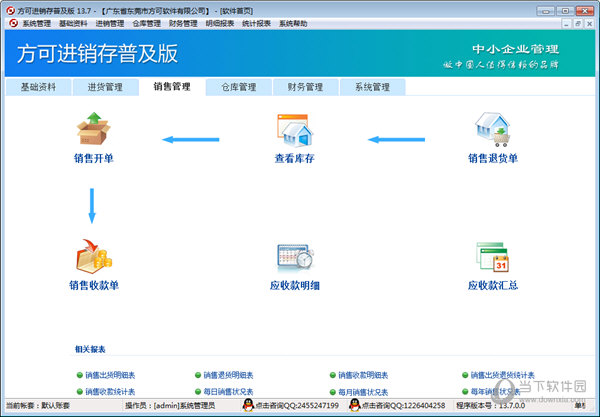Open the 明细报表 menu

click(x=220, y=24)
